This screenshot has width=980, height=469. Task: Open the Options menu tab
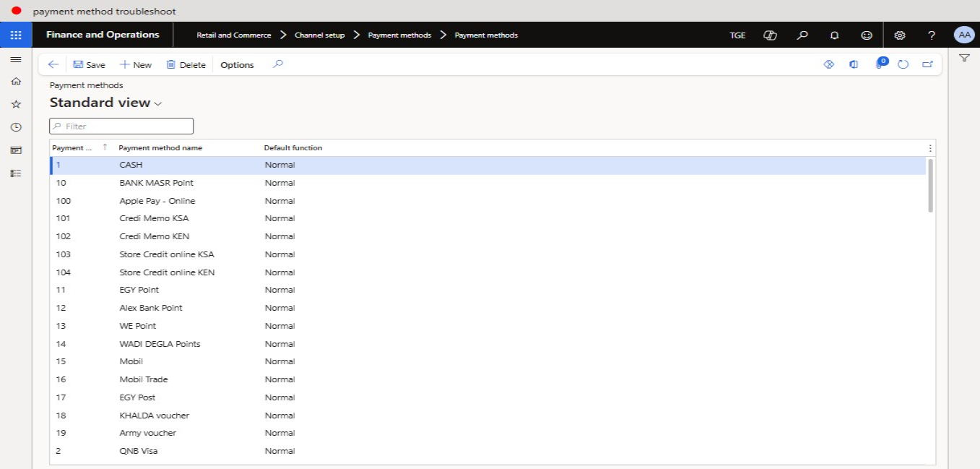[x=237, y=64]
